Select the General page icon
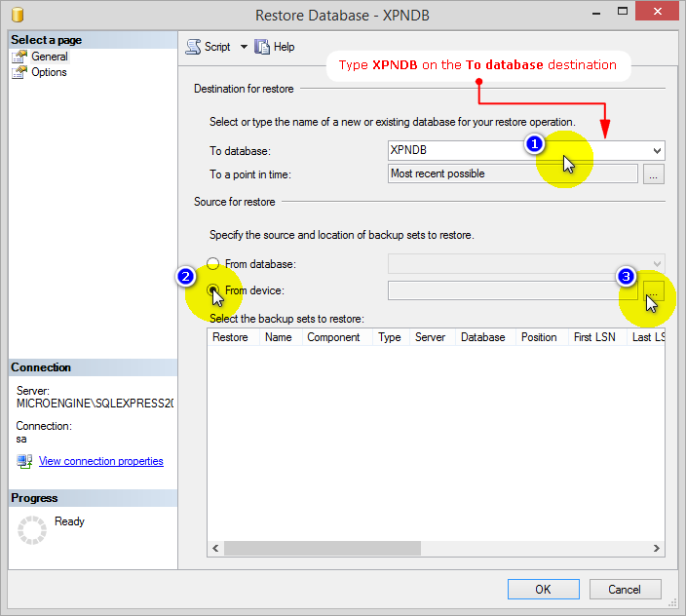686x616 pixels. [19, 57]
